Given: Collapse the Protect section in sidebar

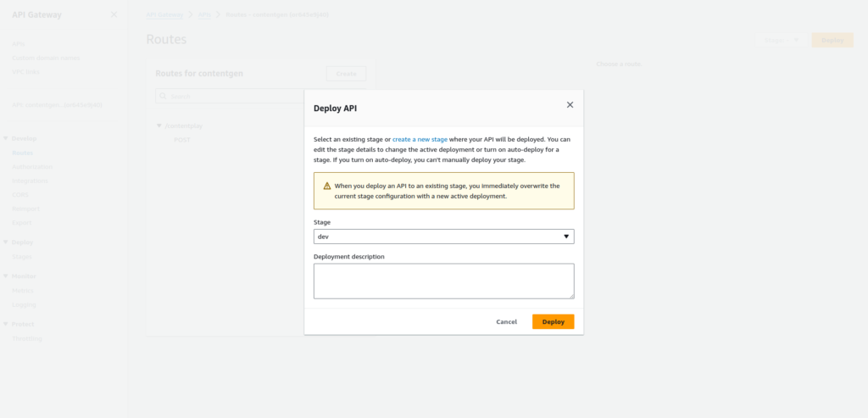Looking at the screenshot, I should click(6, 324).
